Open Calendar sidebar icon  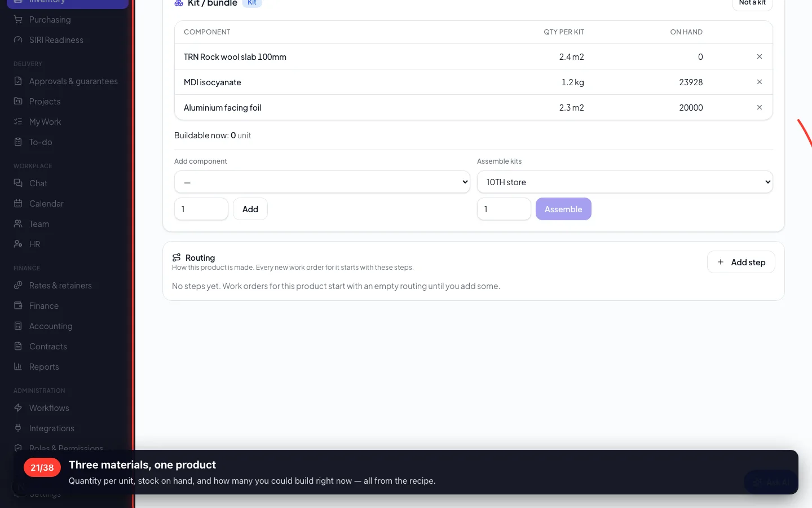[18, 204]
